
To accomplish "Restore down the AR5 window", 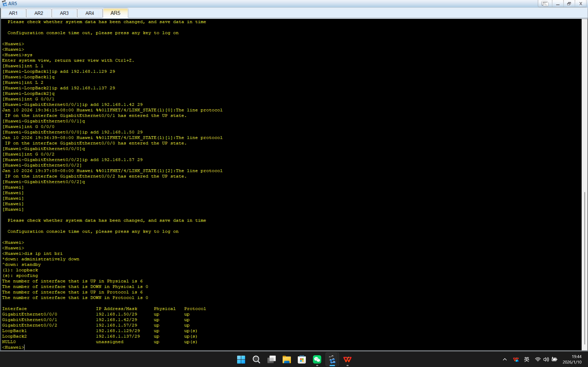I will coord(569,4).
